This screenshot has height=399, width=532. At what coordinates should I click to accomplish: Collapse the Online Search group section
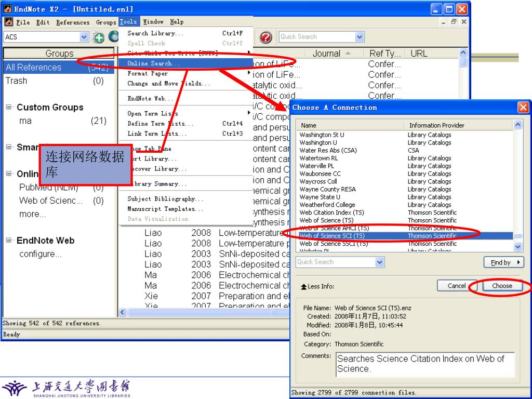pos(9,174)
